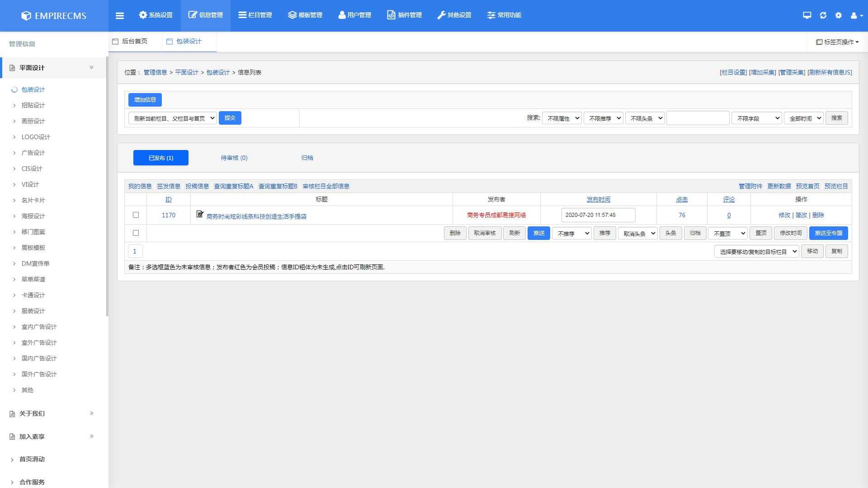The image size is (868, 488).
Task: Click the search keyword input field
Action: pyautogui.click(x=698, y=118)
